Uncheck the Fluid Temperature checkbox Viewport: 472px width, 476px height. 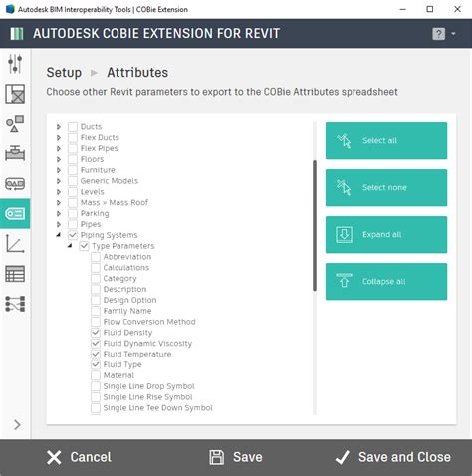click(x=96, y=354)
